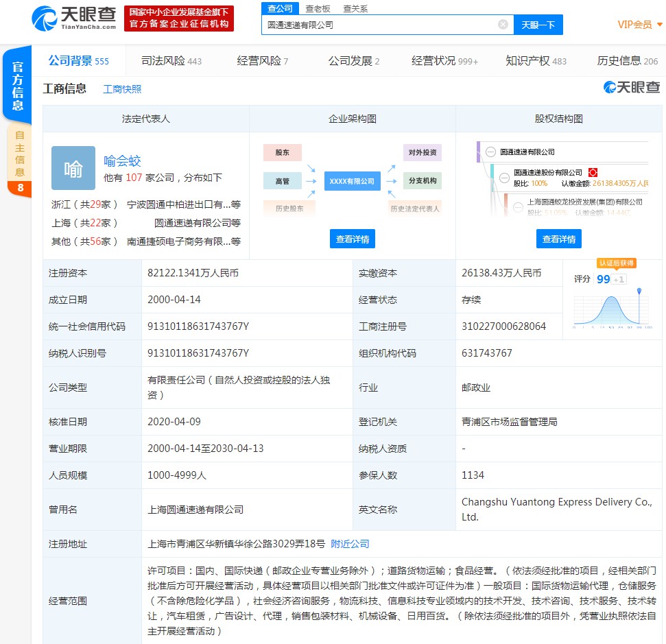Click the registered capital 82122.1341万人民币

coord(193,273)
